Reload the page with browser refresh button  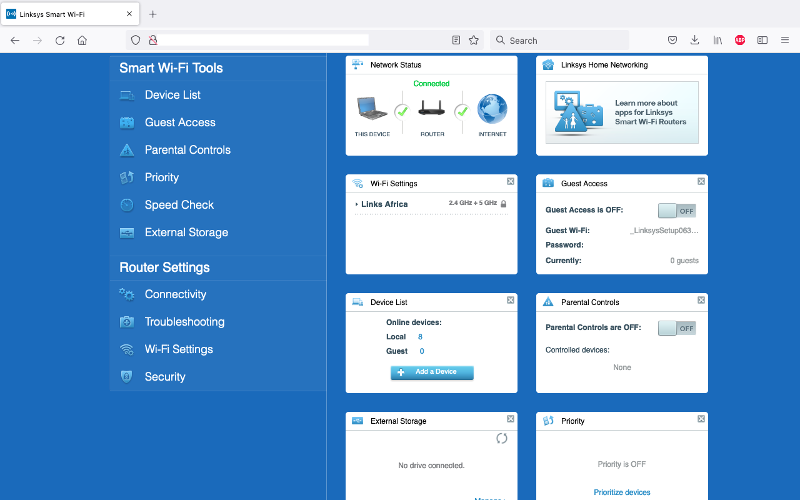(x=60, y=40)
